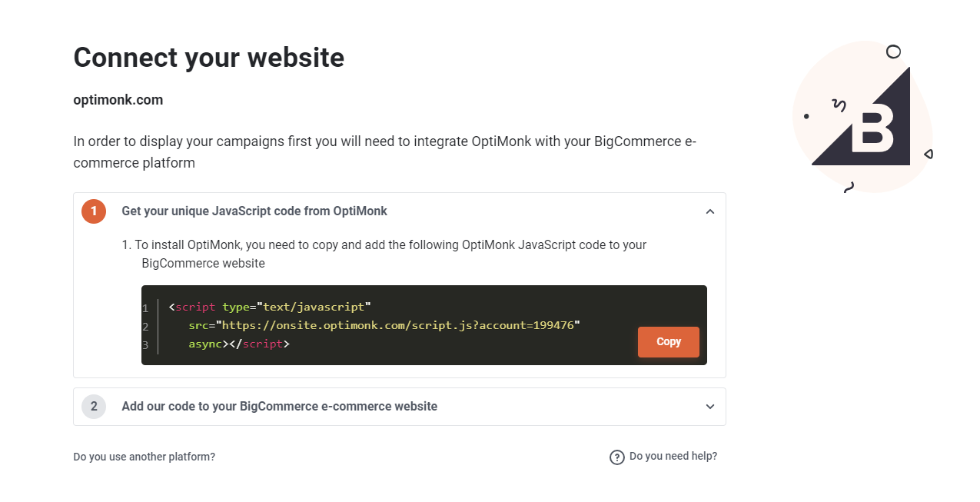Click the async closing script tag line
Screen dimensions: 980x502
[239, 344]
